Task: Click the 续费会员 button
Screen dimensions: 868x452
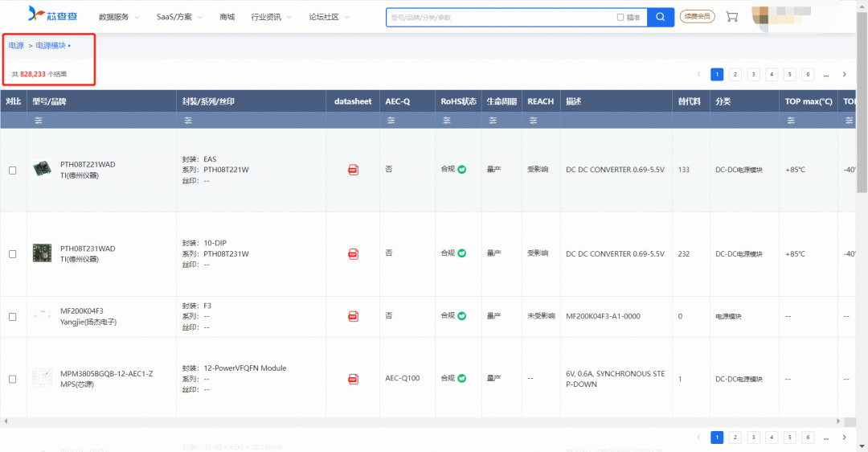Action: 697,17
